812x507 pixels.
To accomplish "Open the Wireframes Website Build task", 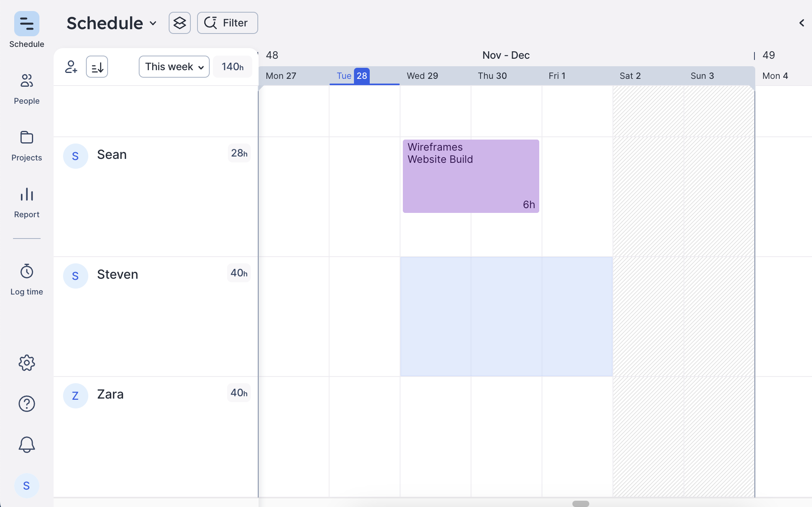I will [471, 176].
